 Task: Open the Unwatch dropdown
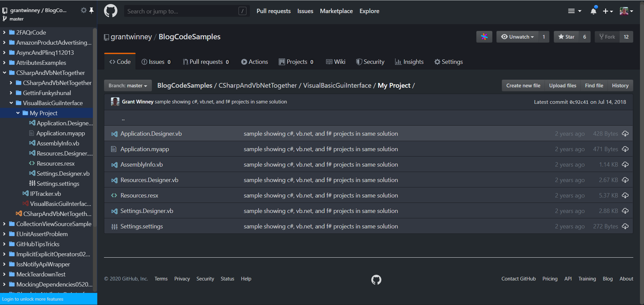(x=518, y=37)
